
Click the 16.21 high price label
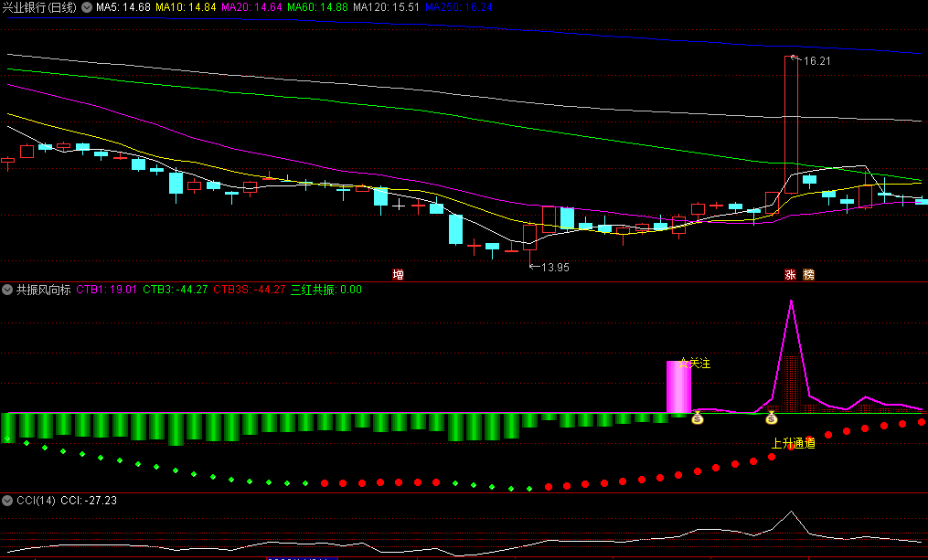point(816,61)
